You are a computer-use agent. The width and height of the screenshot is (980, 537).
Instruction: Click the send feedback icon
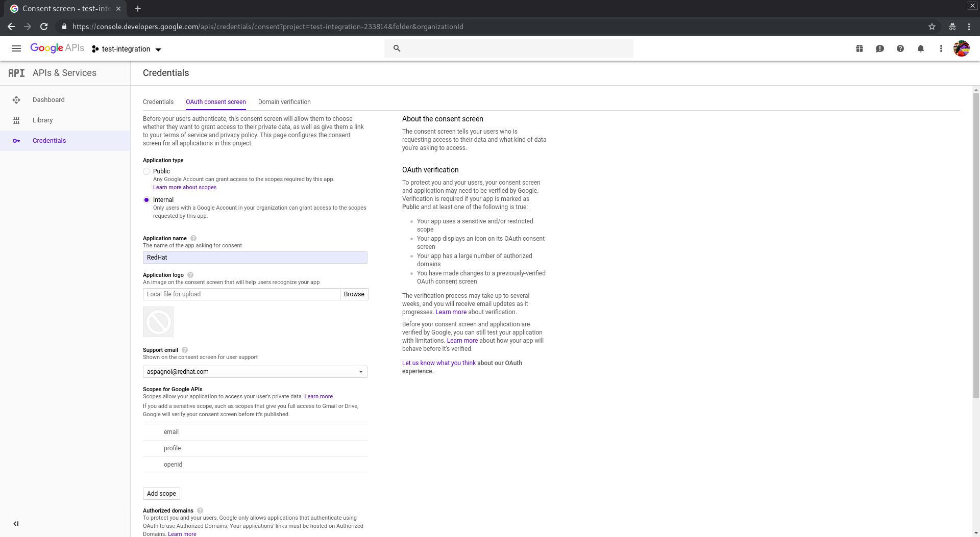[880, 48]
